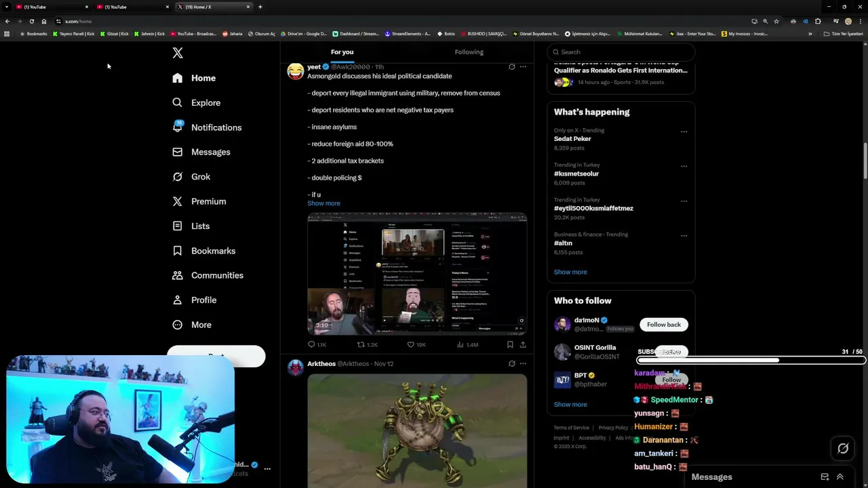Bookmark yeet's post
Screen dimensions: 868x488
coord(510,345)
